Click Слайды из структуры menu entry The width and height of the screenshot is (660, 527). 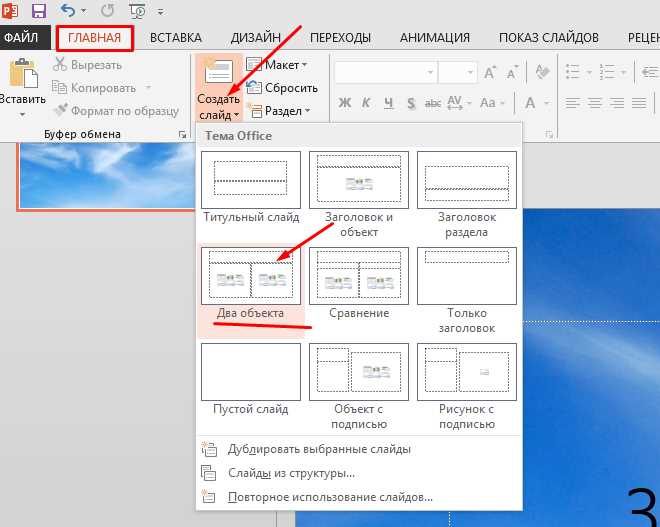pyautogui.click(x=359, y=473)
